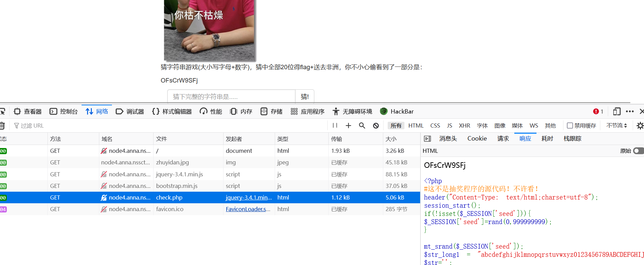The image size is (644, 265).
Task: Switch to the 控制台 console tab
Action: tap(64, 112)
